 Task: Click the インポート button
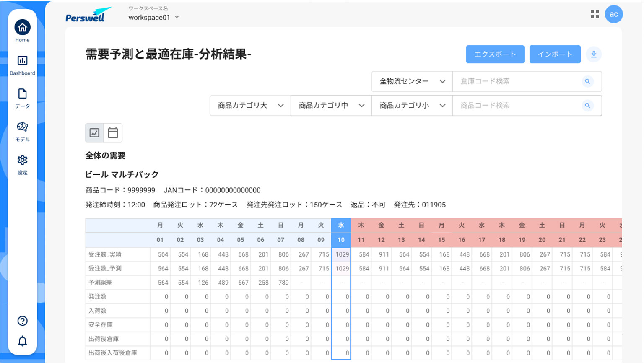click(x=555, y=54)
